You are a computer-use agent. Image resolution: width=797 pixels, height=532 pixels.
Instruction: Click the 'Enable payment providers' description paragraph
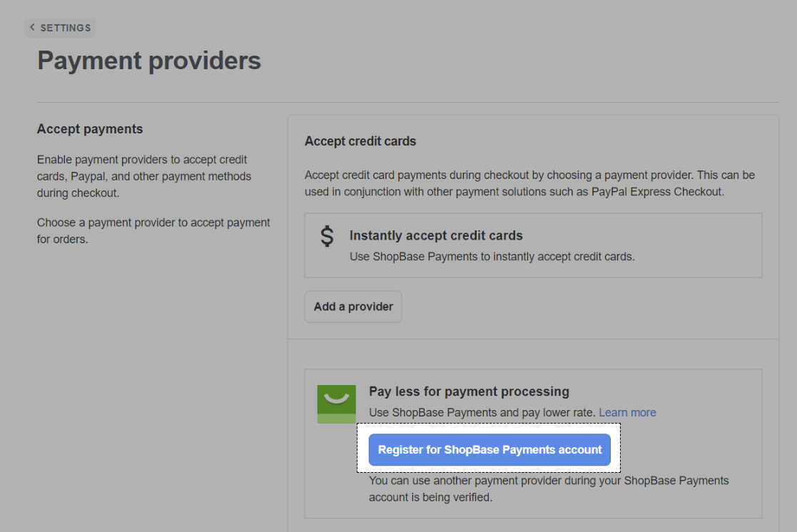[143, 176]
